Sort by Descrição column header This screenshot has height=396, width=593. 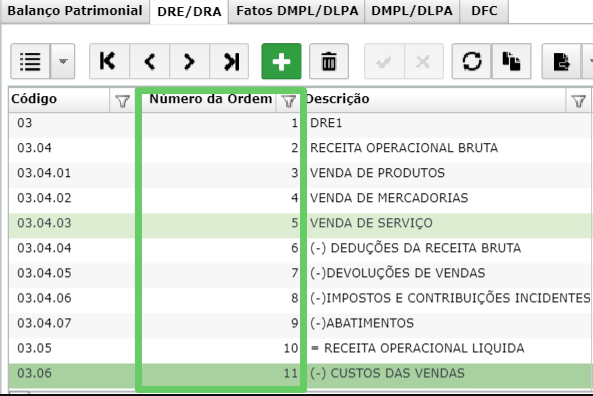coord(337,99)
